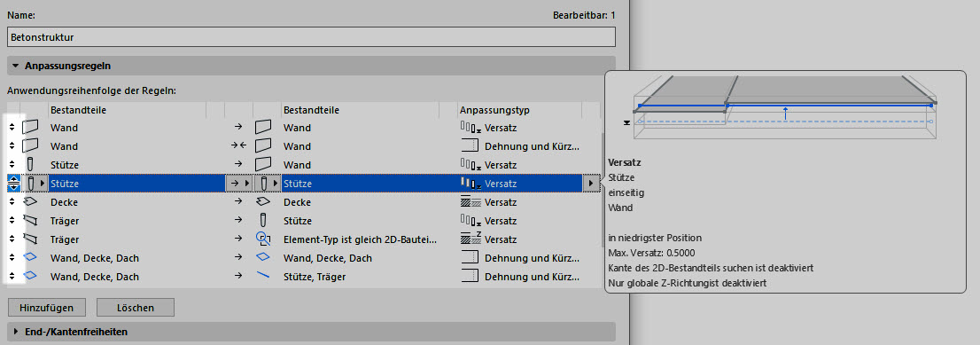980x345 pixels.
Task: Expand the End-/Kantenfreiheiten section
Action: click(x=16, y=332)
